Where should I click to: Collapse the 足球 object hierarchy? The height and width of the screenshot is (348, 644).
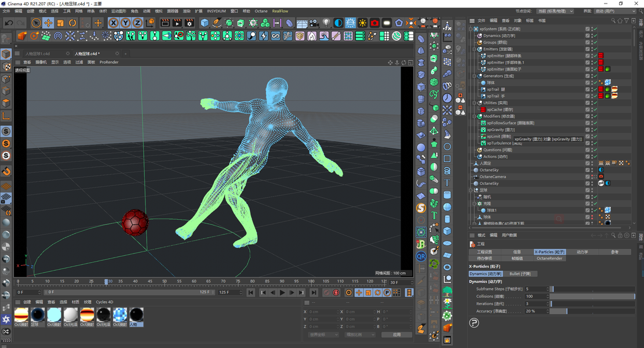(x=471, y=190)
